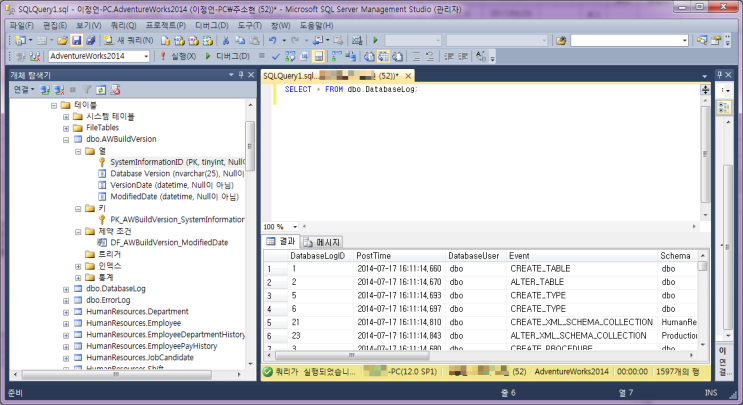This screenshot has height=405, width=743.
Task: Select Results to Grid icon
Action: tap(383, 56)
